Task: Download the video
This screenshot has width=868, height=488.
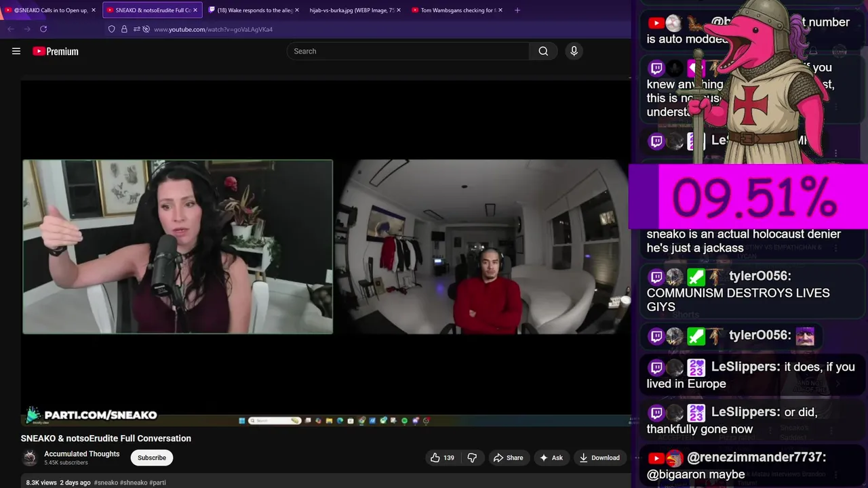Action: click(x=599, y=457)
